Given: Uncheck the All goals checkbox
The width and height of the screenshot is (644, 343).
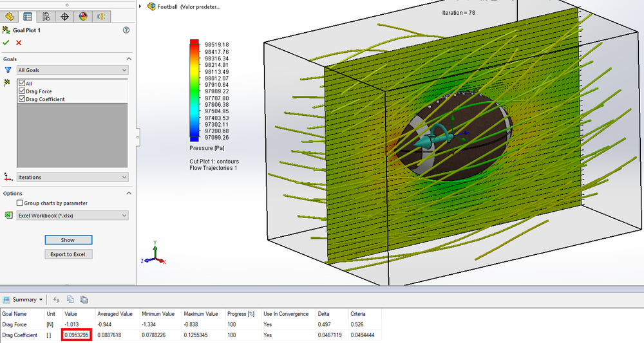Looking at the screenshot, I should (x=22, y=83).
